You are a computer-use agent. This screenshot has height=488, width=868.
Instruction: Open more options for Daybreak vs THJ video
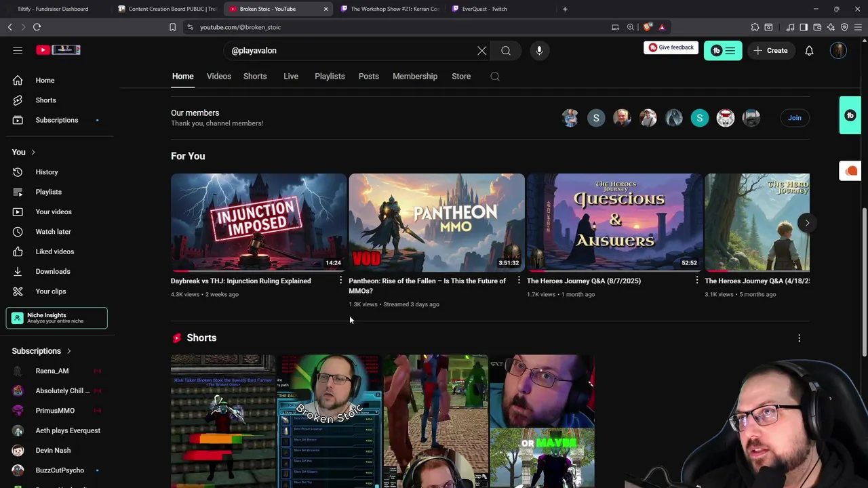click(340, 281)
